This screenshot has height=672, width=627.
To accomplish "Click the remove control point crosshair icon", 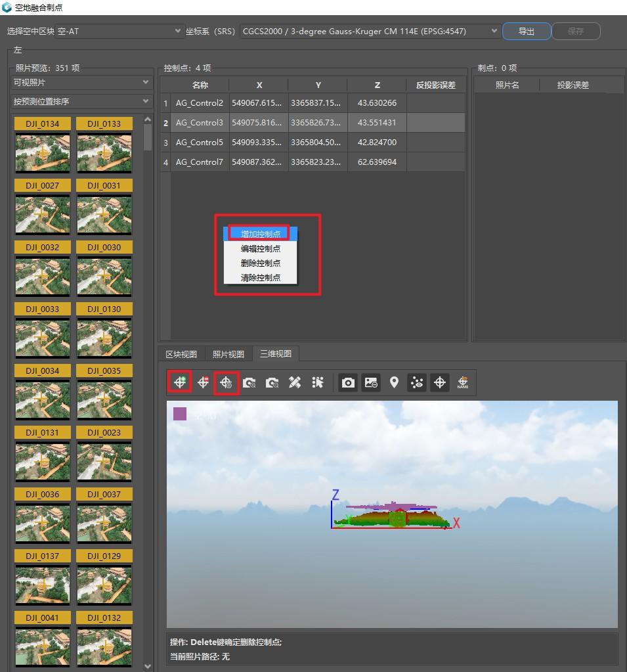I will point(203,382).
